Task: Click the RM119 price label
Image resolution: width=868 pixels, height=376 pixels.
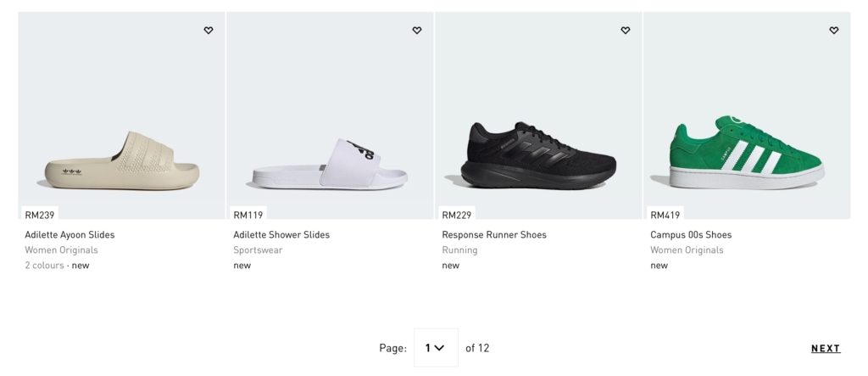Action: pyautogui.click(x=248, y=215)
